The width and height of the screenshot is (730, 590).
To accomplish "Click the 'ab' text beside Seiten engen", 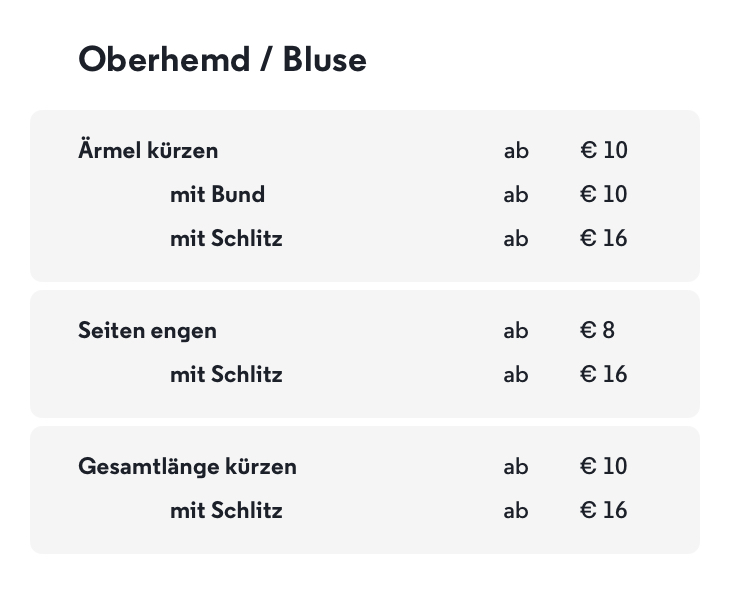I will pos(516,330).
